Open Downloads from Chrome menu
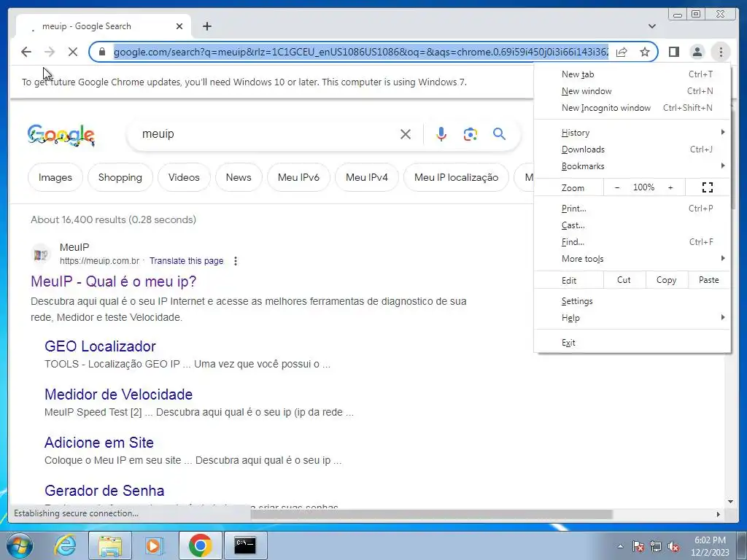Image resolution: width=747 pixels, height=560 pixels. [632, 149]
